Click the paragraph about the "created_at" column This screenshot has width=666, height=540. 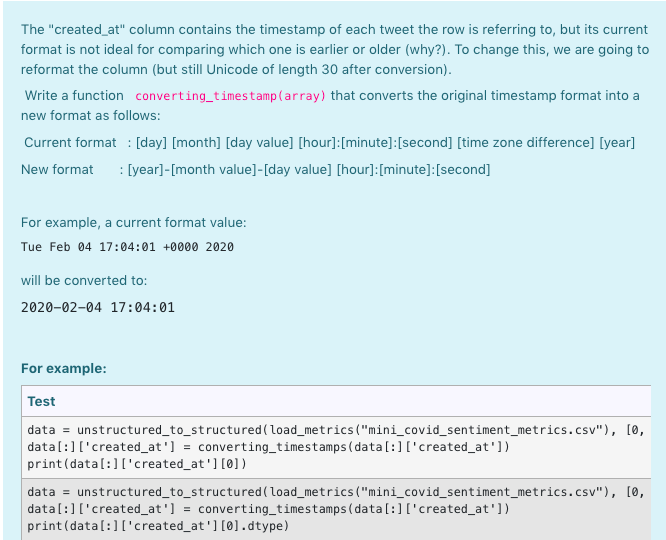coord(335,49)
